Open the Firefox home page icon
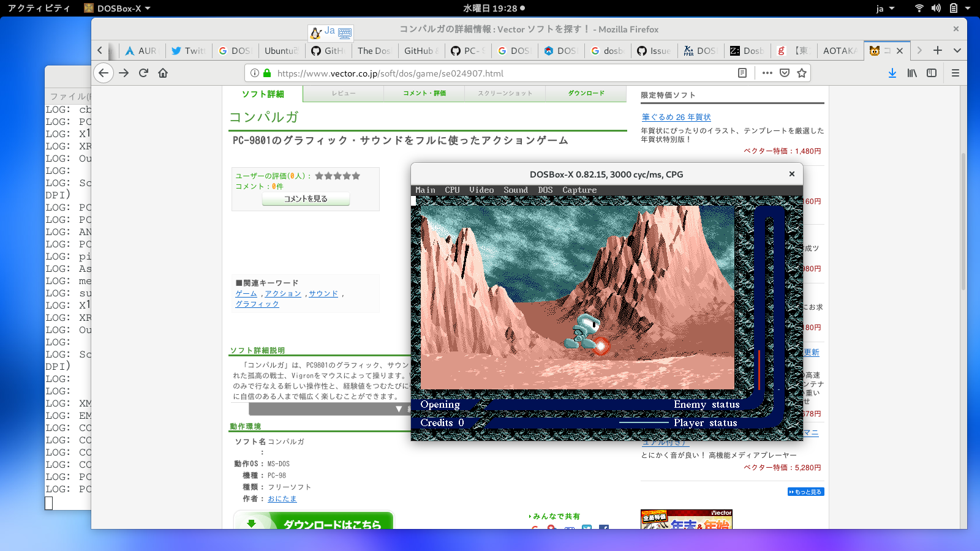This screenshot has width=980, height=551. tap(163, 73)
